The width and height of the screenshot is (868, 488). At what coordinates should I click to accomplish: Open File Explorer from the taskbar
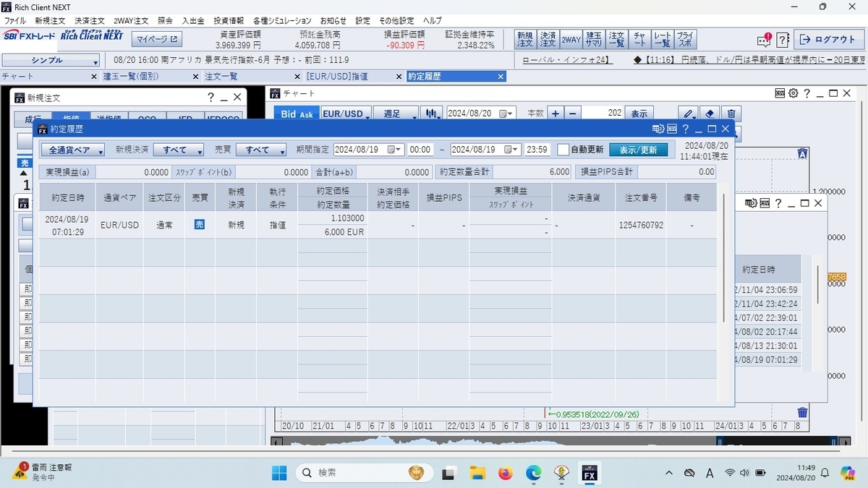477,473
